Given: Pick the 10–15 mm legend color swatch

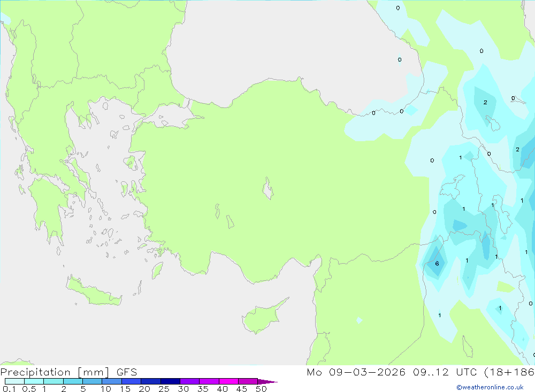Looking at the screenshot, I should (x=112, y=381).
